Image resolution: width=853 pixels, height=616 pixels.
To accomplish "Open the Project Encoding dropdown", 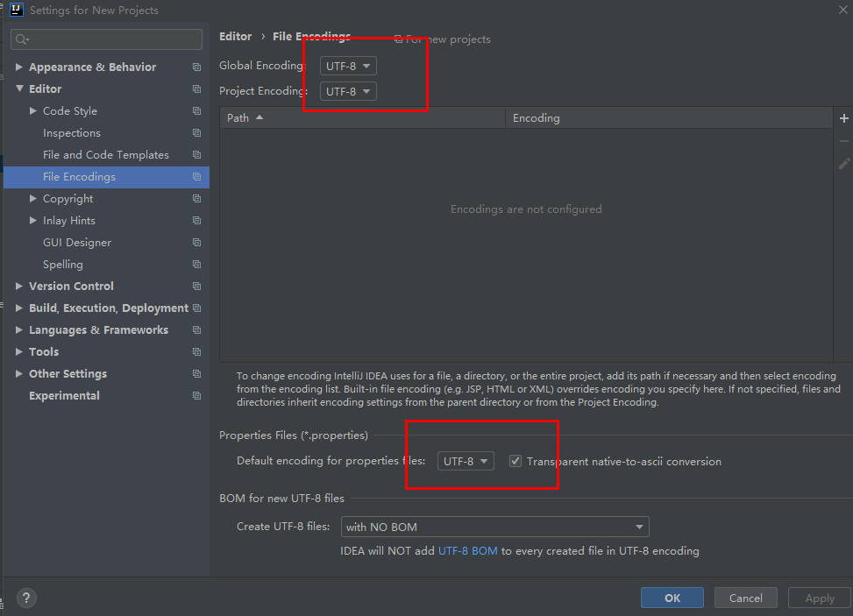I will pos(348,91).
